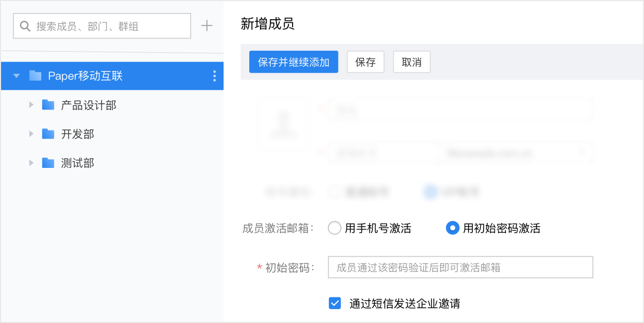Collapse the Paper移动互联 tree node
Image resolution: width=644 pixels, height=323 pixels.
[16, 75]
